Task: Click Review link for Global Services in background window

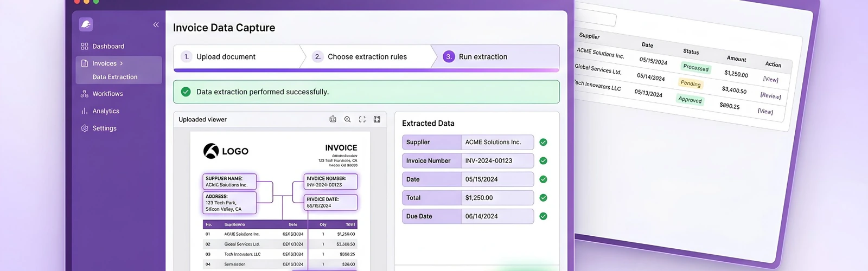Action: tap(770, 95)
